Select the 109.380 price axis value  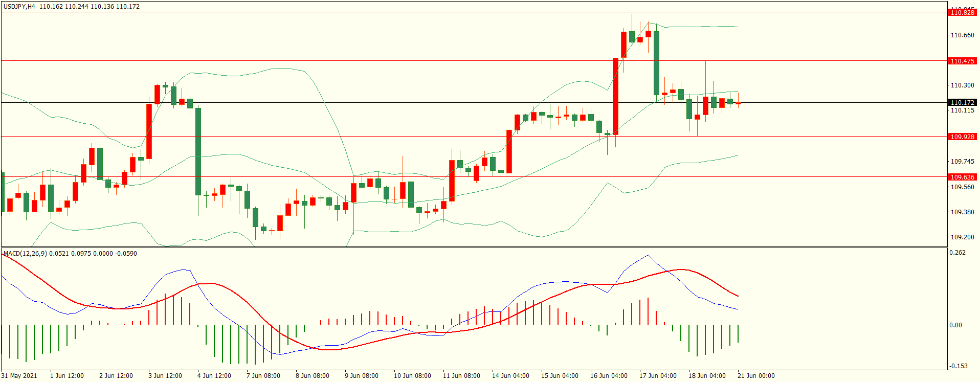(962, 212)
